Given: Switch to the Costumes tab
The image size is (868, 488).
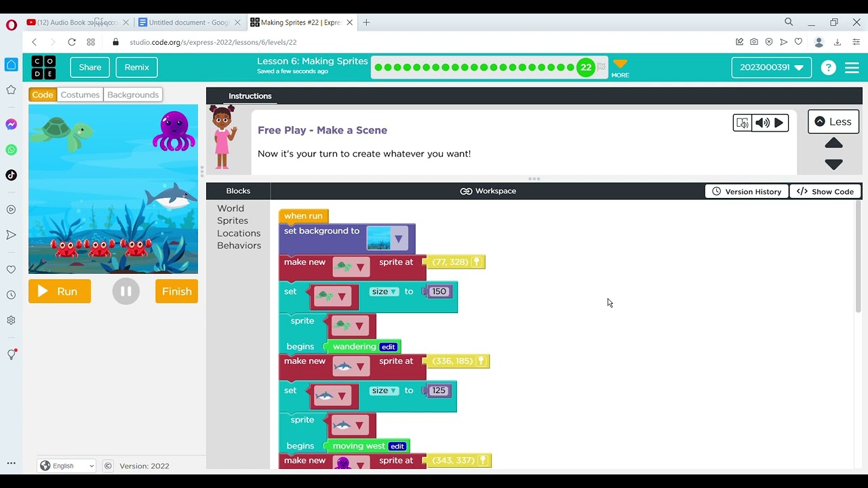Looking at the screenshot, I should [x=80, y=95].
